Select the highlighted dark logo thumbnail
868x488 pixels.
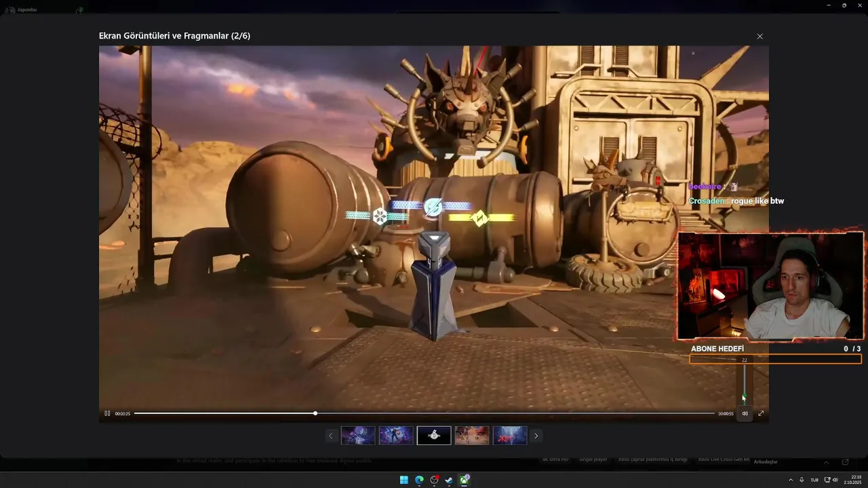[434, 435]
